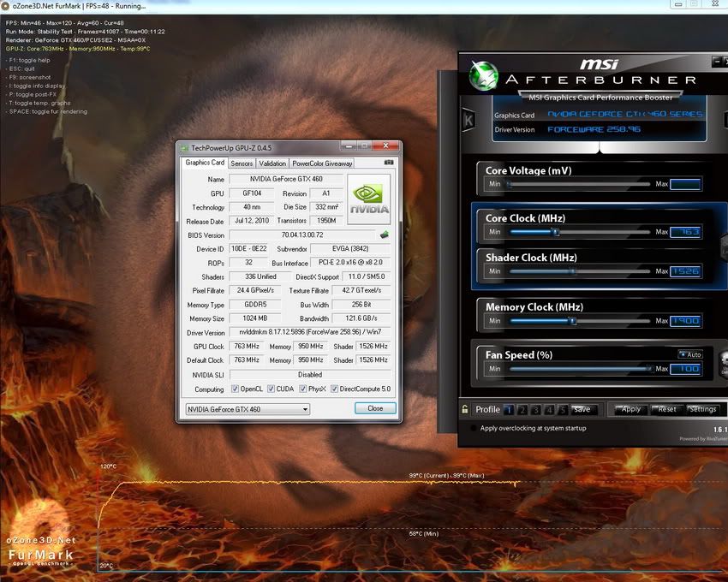
Task: Click the Shaders value 336 Unified
Action: pyautogui.click(x=260, y=276)
